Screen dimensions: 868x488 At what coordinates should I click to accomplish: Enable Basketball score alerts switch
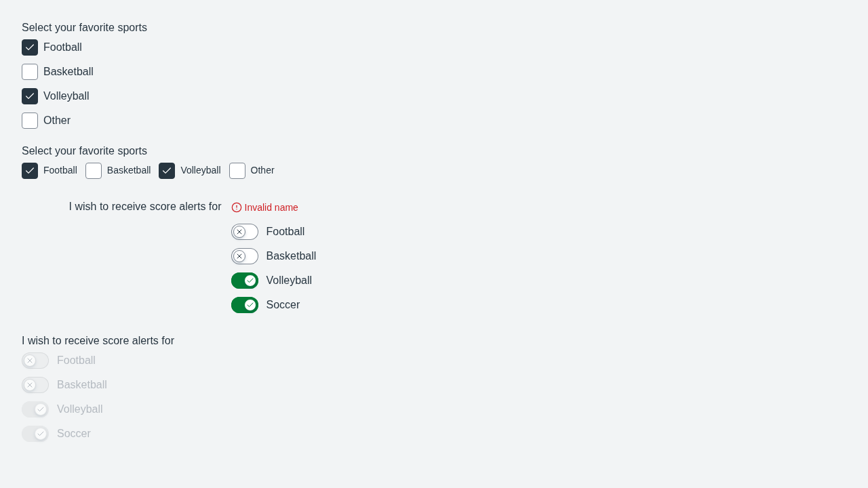(245, 256)
